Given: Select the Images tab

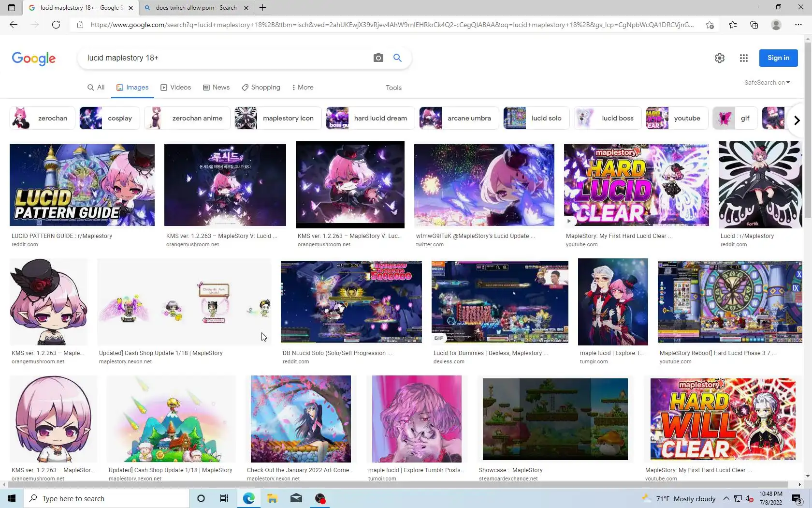Looking at the screenshot, I should coord(132,88).
